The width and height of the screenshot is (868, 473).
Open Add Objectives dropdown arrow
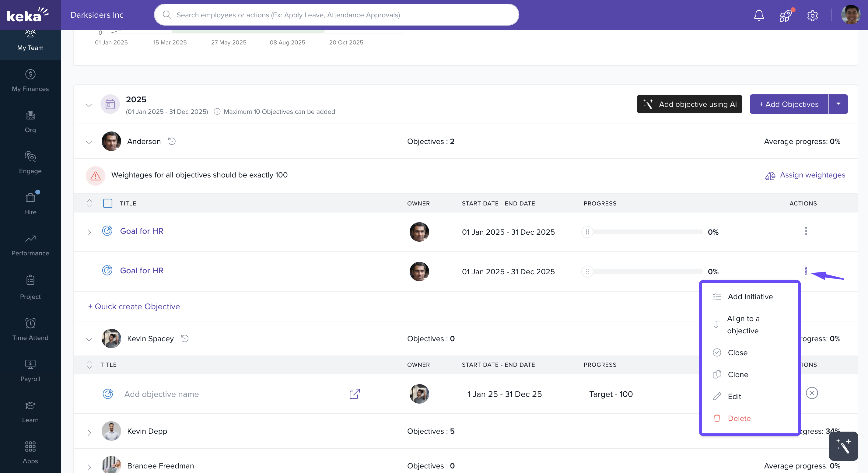point(838,104)
